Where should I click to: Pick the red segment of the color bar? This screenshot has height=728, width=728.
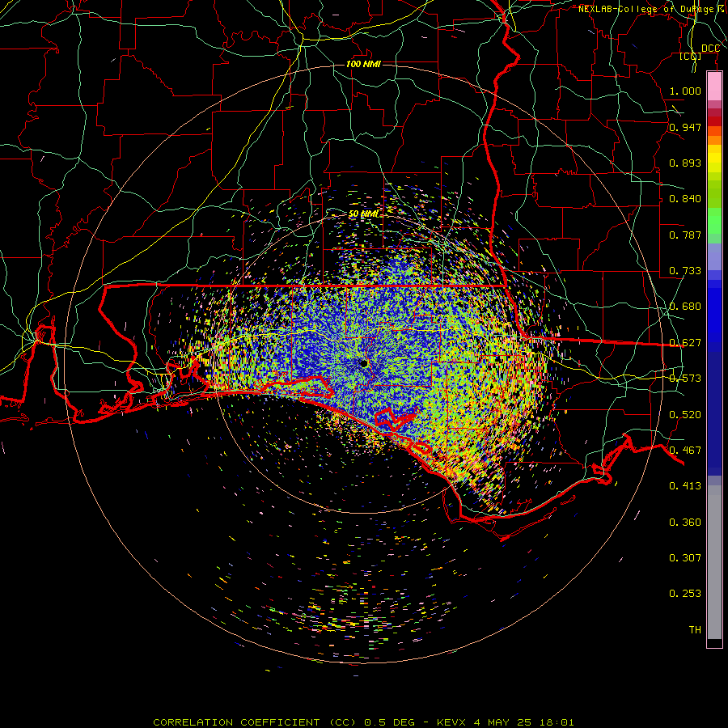point(714,121)
